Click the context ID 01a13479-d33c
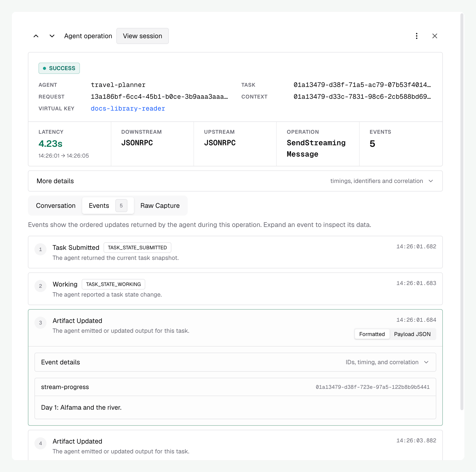Screen dimensions: 476x472 [362, 97]
